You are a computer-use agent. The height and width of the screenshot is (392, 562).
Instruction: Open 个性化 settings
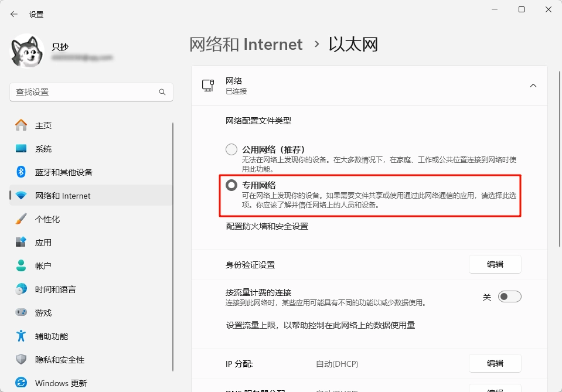pos(43,219)
